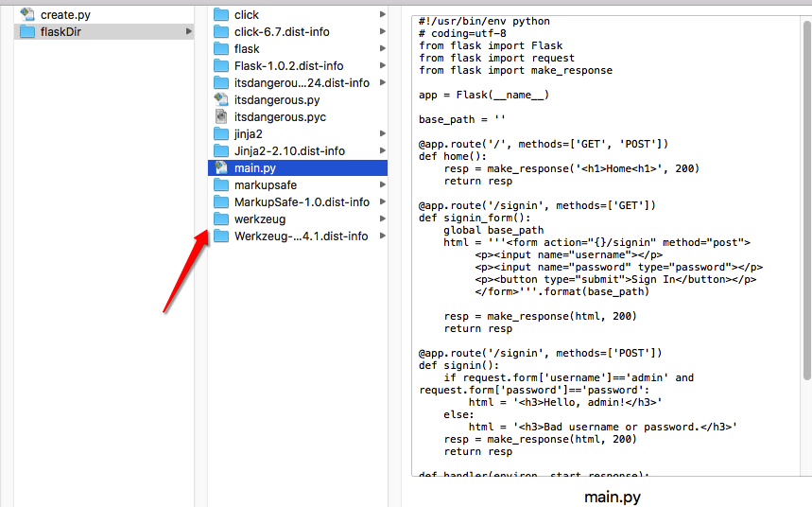Click the jinja2 folder icon
The width and height of the screenshot is (812, 507).
(221, 133)
